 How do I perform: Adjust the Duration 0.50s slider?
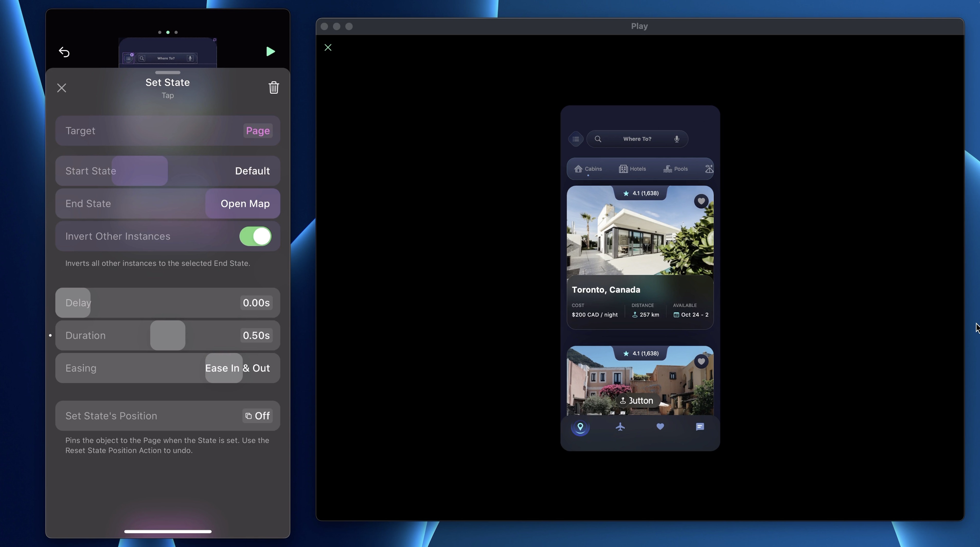168,336
